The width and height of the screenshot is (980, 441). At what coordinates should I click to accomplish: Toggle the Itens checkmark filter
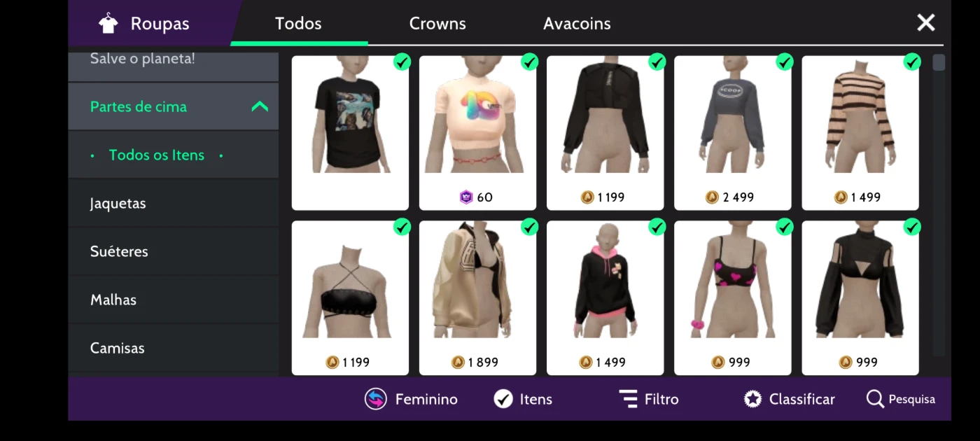[503, 399]
